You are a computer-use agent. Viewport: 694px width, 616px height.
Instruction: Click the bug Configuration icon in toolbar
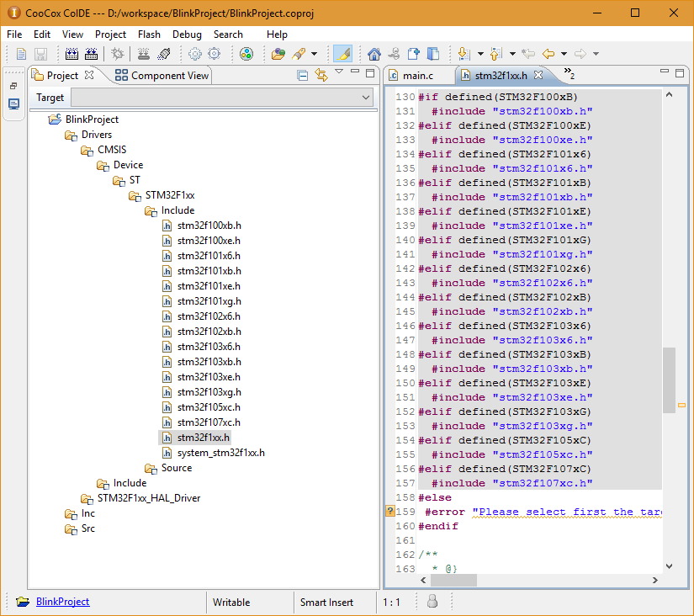click(117, 54)
